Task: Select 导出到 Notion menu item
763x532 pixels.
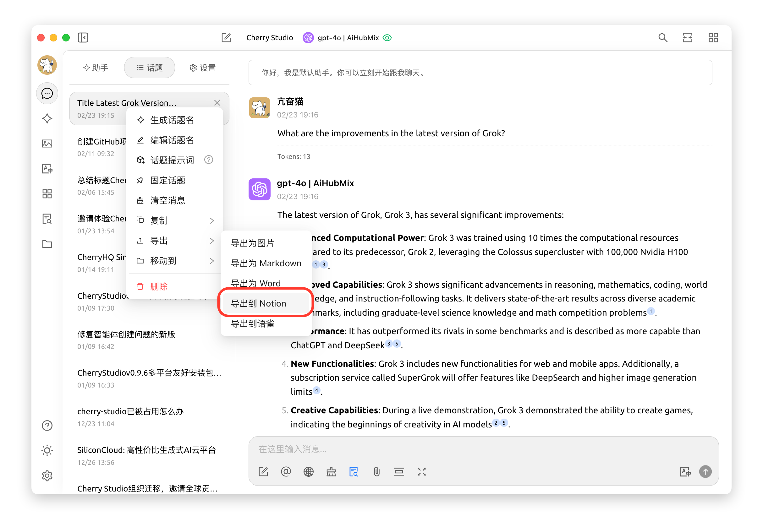Action: click(259, 303)
